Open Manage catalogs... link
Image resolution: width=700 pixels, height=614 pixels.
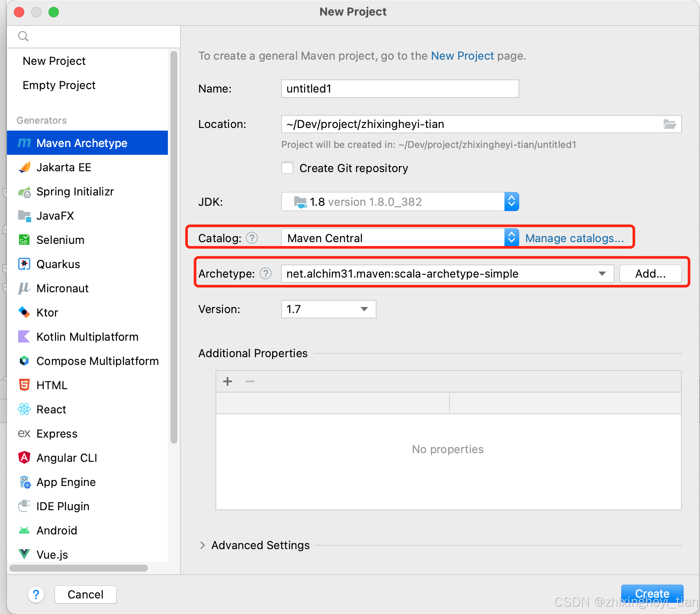click(x=575, y=238)
